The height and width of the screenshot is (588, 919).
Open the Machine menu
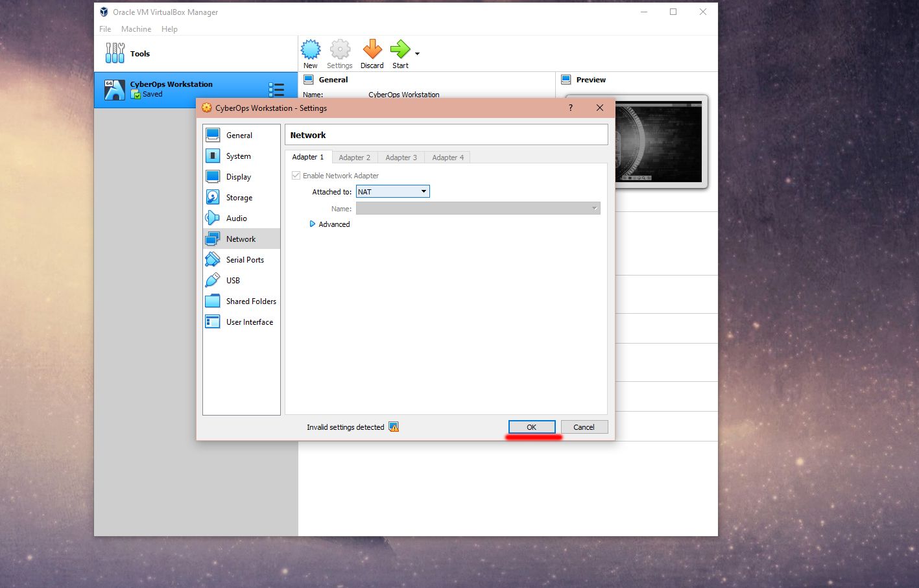pyautogui.click(x=136, y=29)
